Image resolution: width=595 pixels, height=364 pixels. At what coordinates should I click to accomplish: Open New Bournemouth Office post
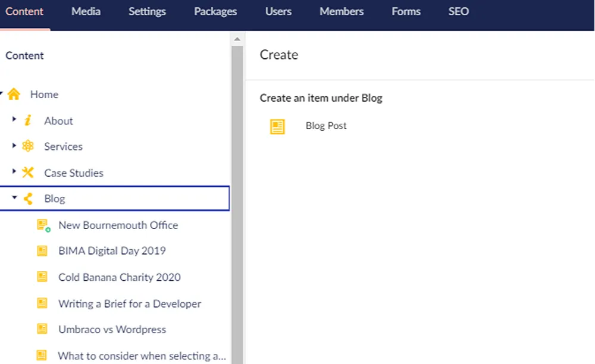coord(118,225)
